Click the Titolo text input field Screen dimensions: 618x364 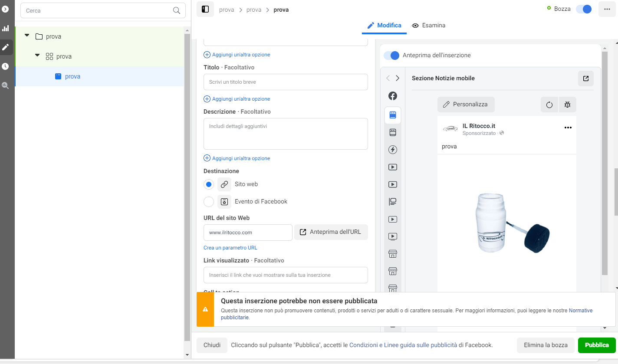(x=285, y=82)
